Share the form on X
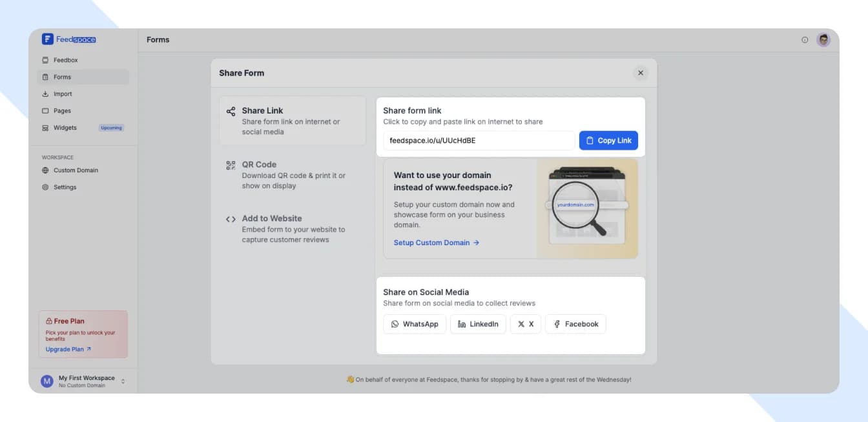 tap(525, 324)
